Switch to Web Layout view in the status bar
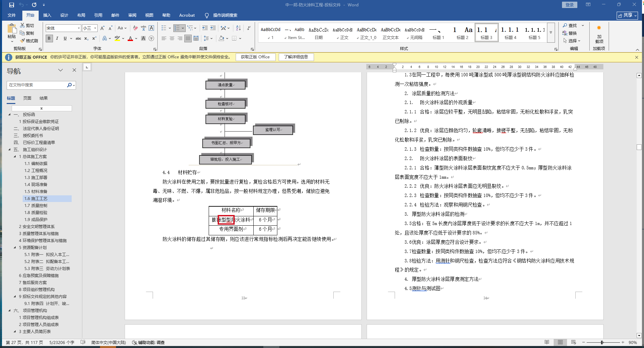Screen dimensions: 644x348 click(x=573, y=342)
